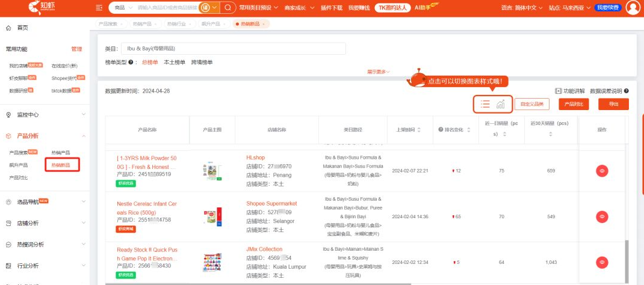Click the top search input box
Screen dimensions: 644x285
pos(167,8)
